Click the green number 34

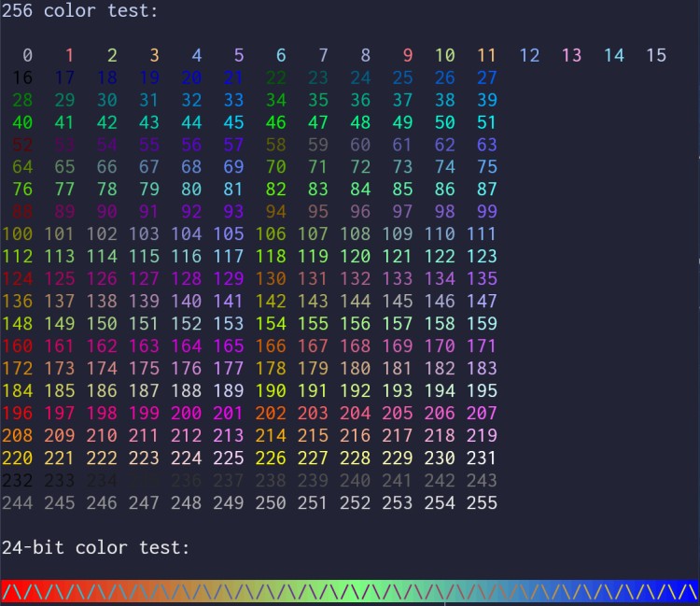tap(276, 100)
